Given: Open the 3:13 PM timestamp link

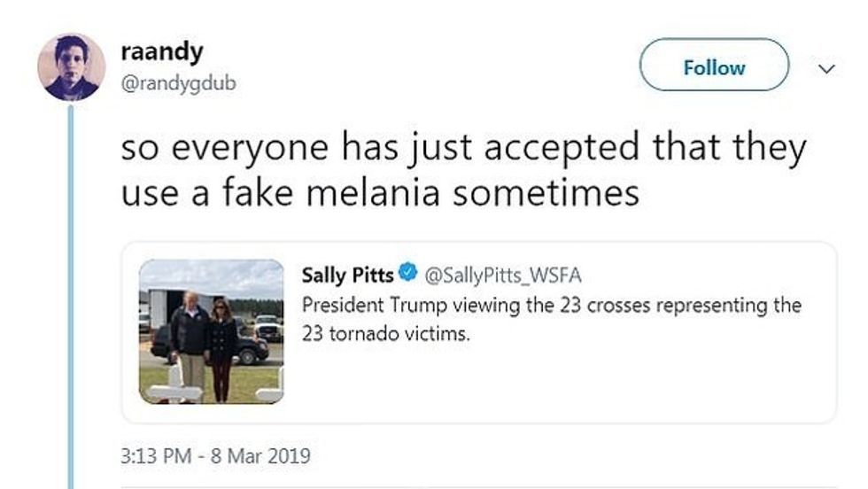Looking at the screenshot, I should pos(155,457).
